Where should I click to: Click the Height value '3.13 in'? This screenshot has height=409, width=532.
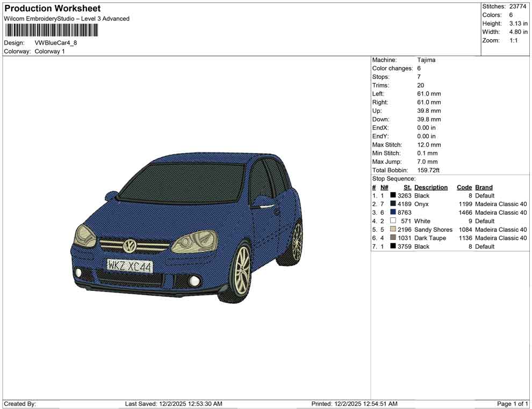(x=519, y=24)
